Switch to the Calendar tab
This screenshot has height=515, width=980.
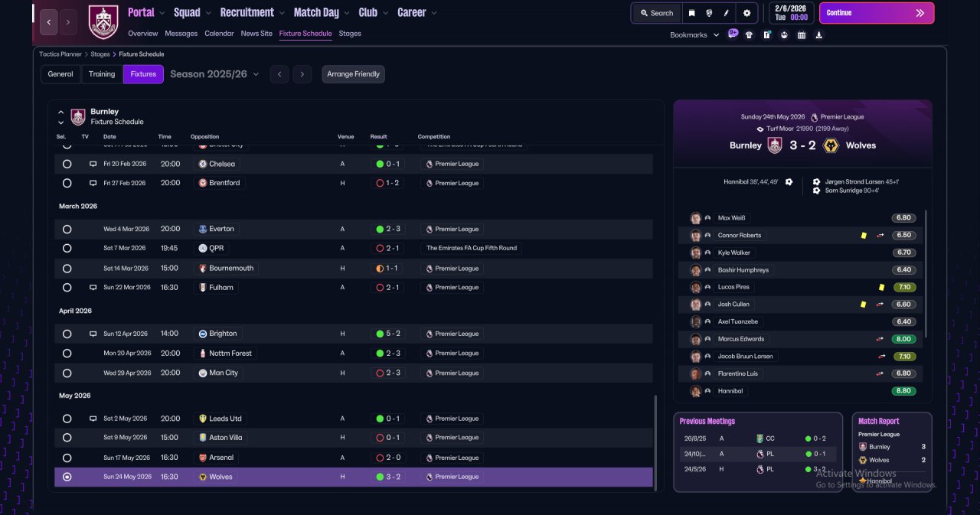click(219, 34)
